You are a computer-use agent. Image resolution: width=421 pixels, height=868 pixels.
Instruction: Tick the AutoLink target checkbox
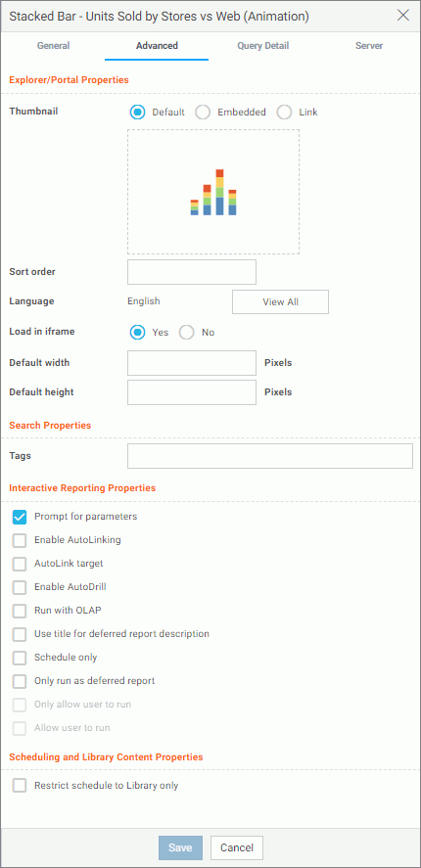point(20,564)
